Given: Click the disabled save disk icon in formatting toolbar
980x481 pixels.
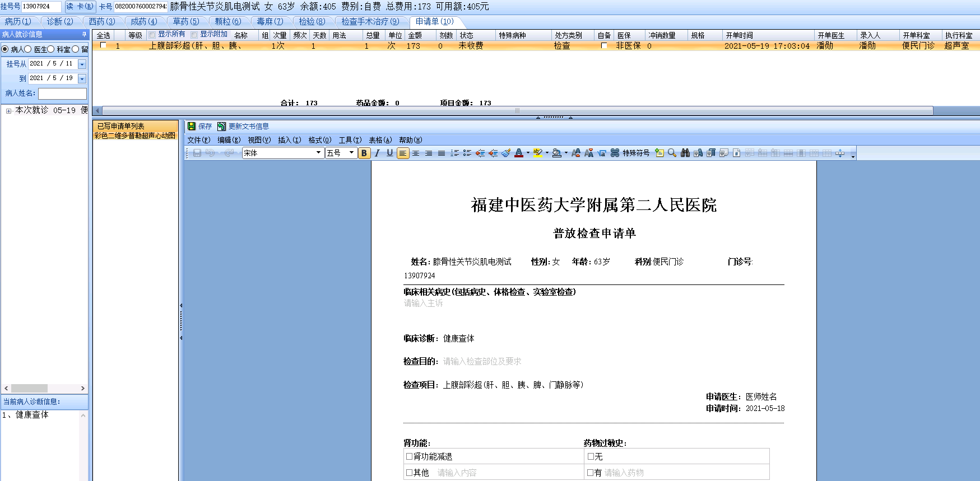Looking at the screenshot, I should tap(197, 153).
